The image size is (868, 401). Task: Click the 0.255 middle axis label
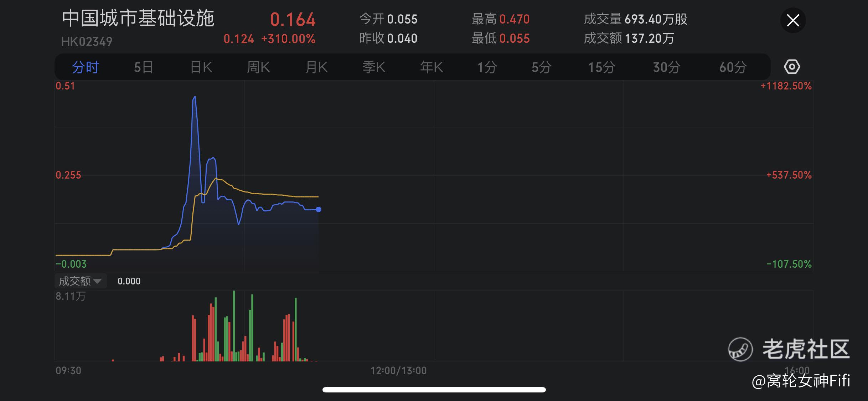click(x=68, y=175)
